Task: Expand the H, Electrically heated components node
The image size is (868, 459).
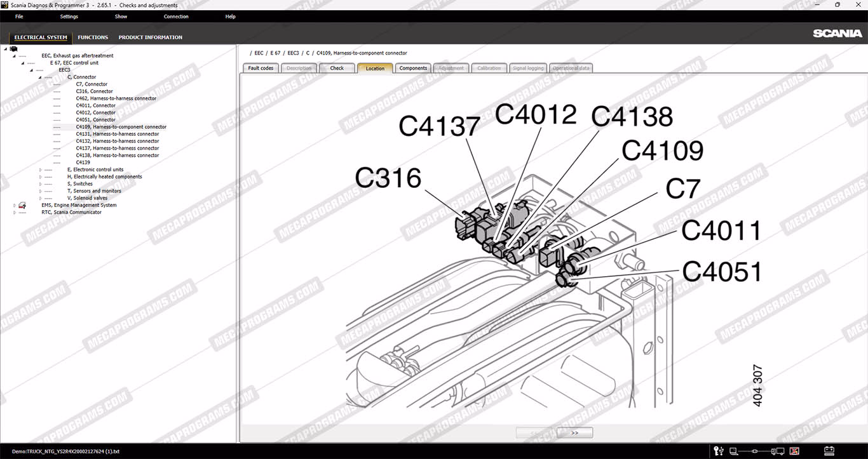Action: [x=40, y=176]
